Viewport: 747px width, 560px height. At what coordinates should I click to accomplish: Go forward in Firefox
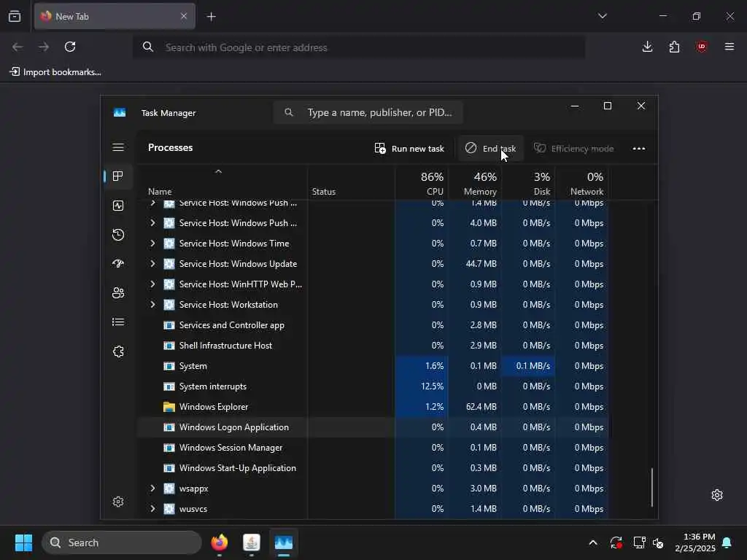[44, 47]
